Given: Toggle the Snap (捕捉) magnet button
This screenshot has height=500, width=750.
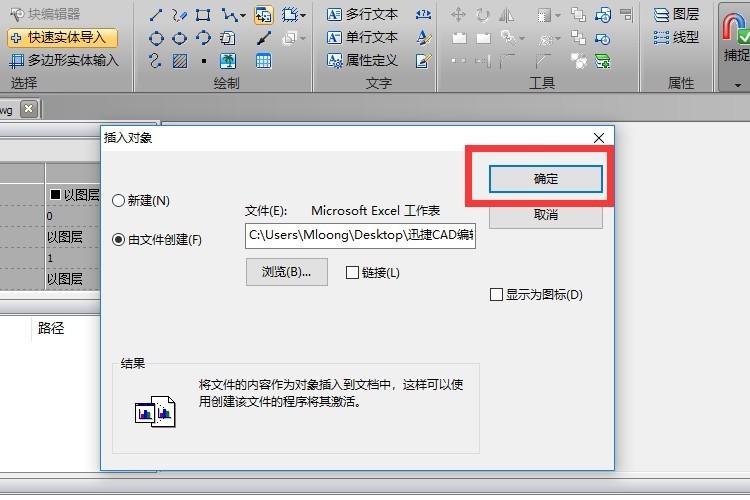Looking at the screenshot, I should pyautogui.click(x=735, y=38).
